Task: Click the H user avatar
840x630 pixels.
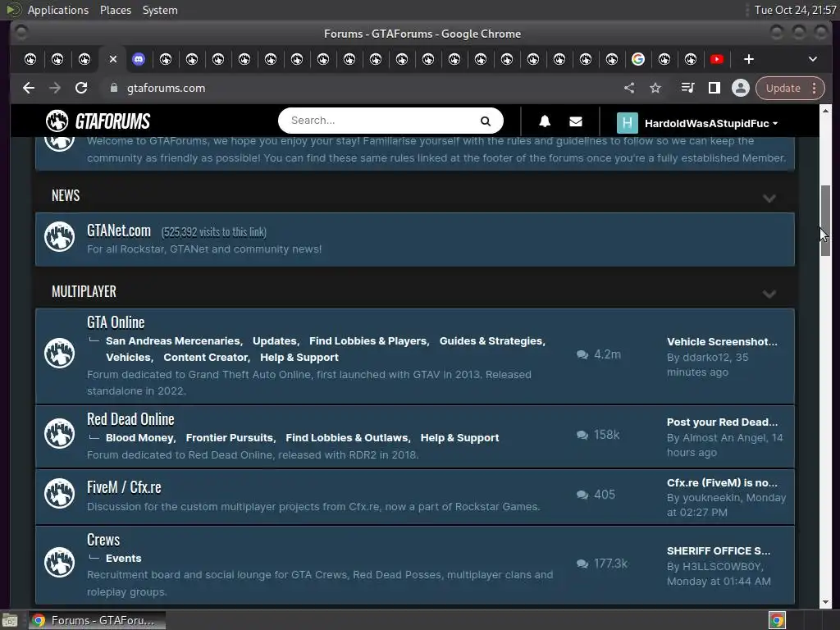Action: [628, 123]
